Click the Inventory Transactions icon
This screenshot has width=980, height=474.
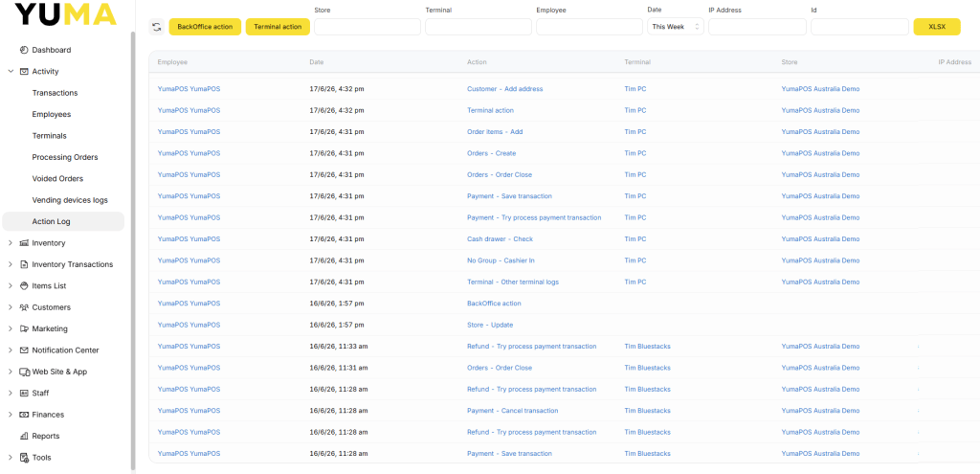pos(24,264)
